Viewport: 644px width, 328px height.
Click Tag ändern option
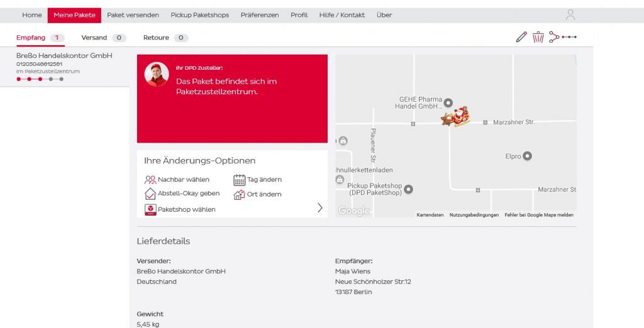(x=257, y=180)
